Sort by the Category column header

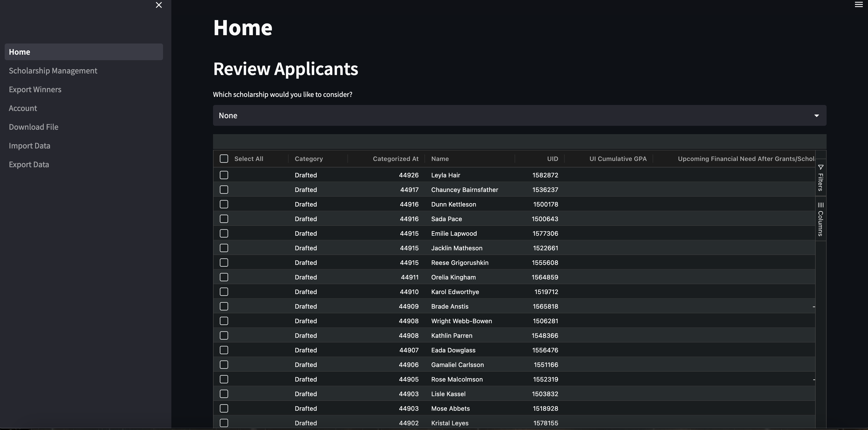pos(309,159)
